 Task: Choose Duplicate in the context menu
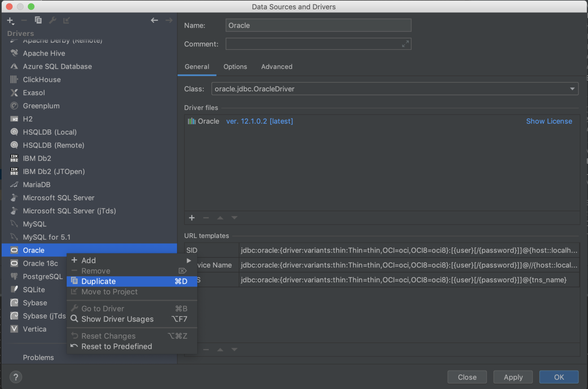tap(131, 282)
